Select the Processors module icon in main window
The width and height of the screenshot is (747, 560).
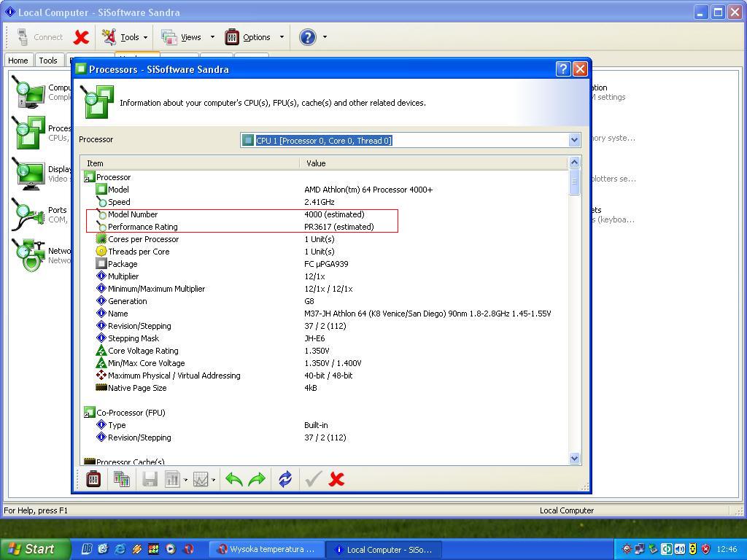click(x=28, y=133)
